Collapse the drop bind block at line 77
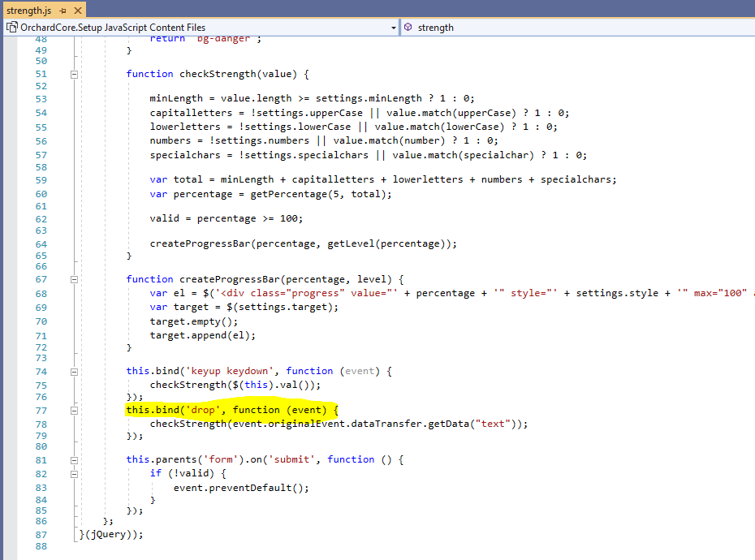Viewport: 755px width, 560px height. [x=74, y=411]
